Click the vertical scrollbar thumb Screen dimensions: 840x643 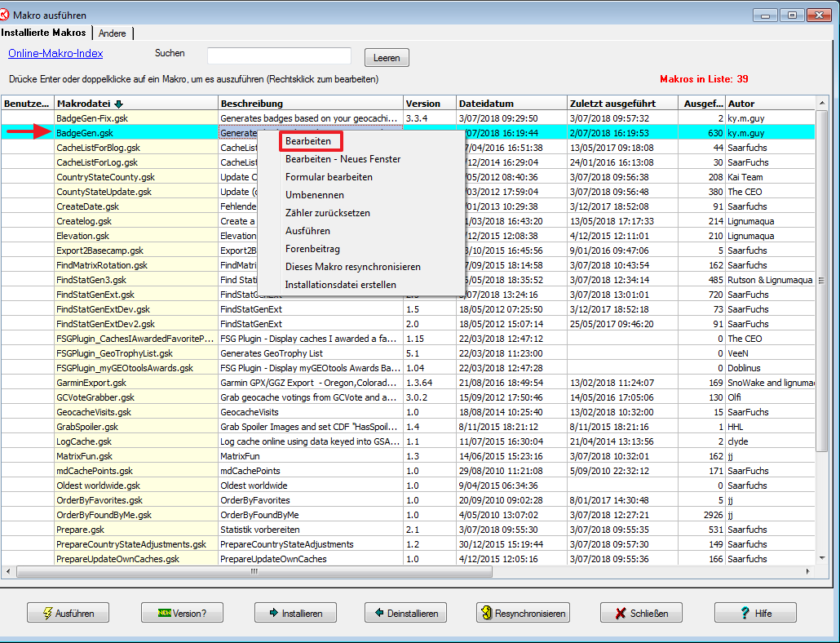[x=822, y=281]
